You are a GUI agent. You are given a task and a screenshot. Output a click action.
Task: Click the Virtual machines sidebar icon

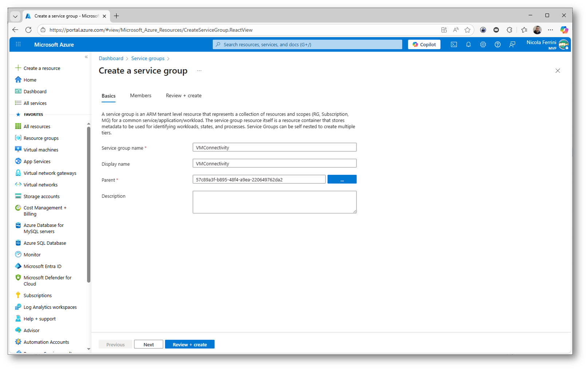click(18, 149)
